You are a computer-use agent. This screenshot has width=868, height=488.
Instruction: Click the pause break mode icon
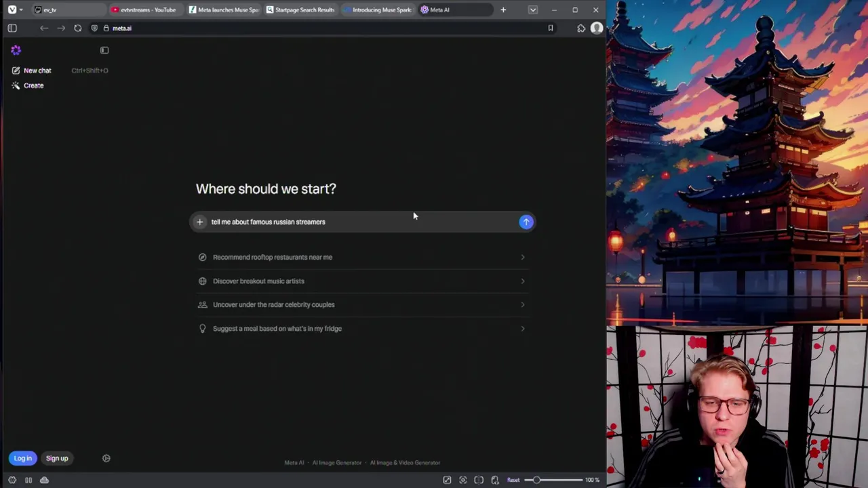(28, 480)
